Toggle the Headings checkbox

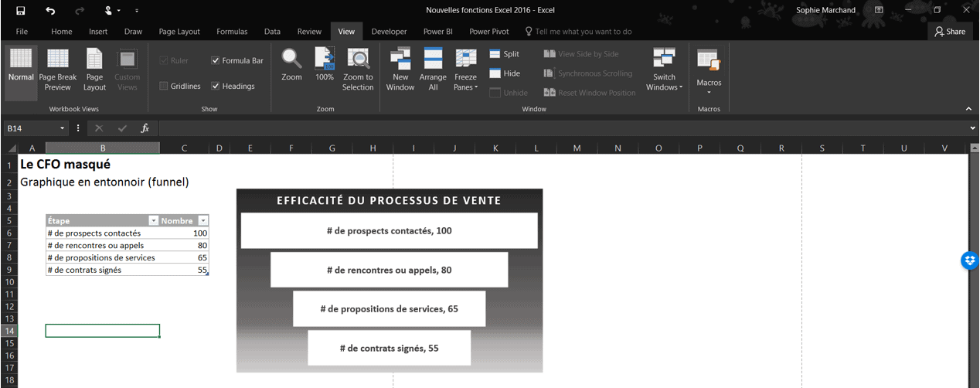pyautogui.click(x=216, y=86)
